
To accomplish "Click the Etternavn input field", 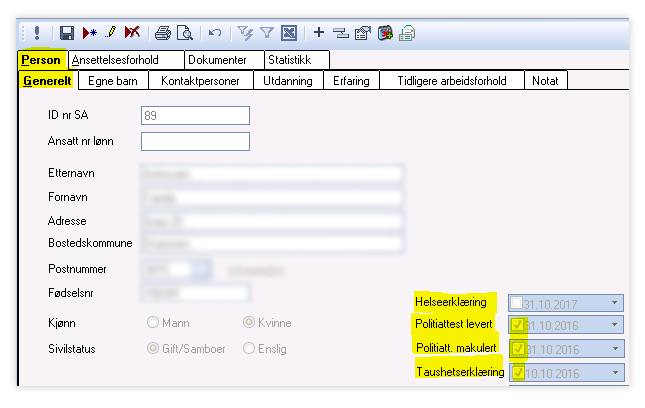I will point(271,174).
